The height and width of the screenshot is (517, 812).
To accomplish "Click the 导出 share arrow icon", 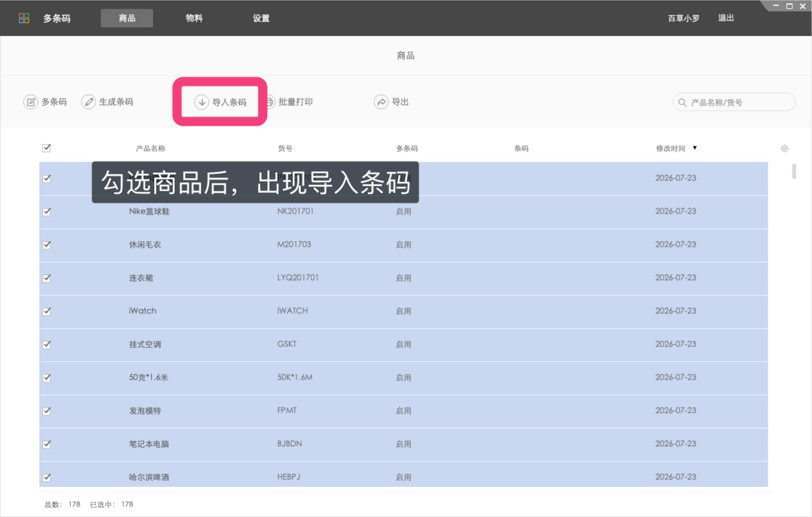I will coord(381,102).
